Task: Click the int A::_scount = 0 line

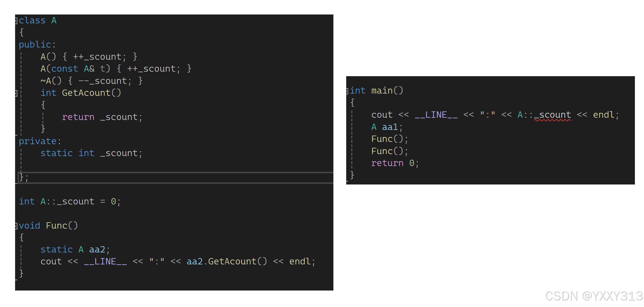Action: [70, 202]
